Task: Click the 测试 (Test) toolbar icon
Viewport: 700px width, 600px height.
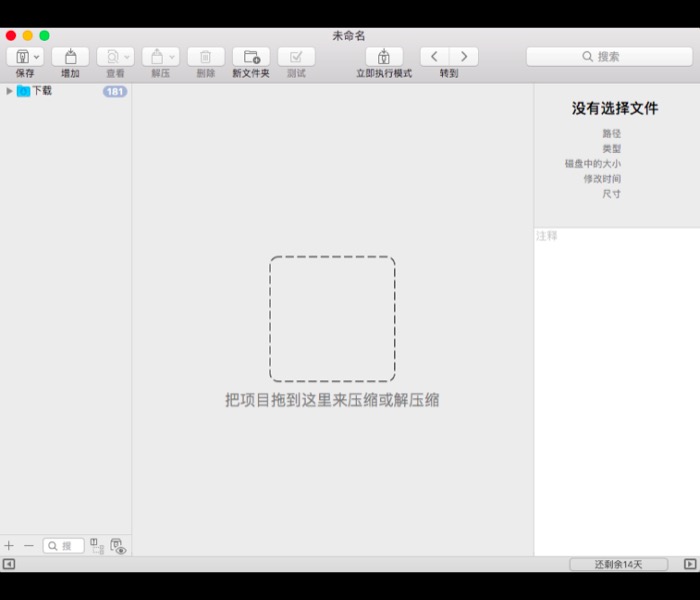Action: point(296,57)
